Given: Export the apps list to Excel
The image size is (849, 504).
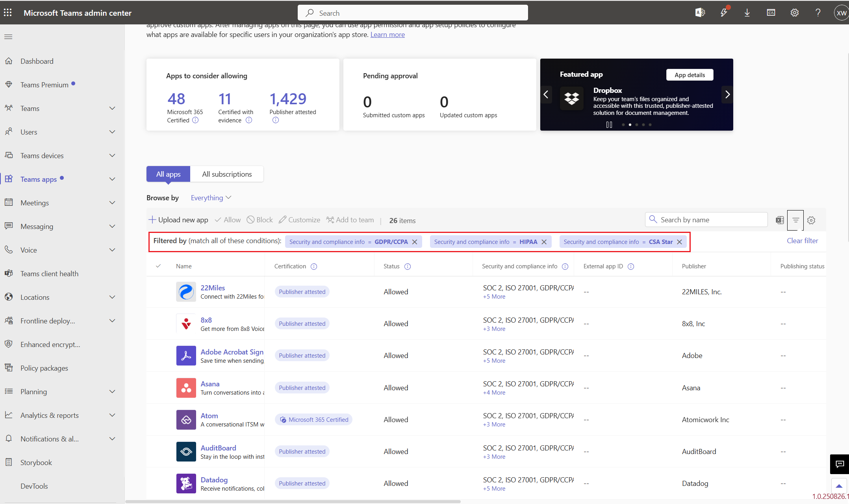Looking at the screenshot, I should [779, 220].
